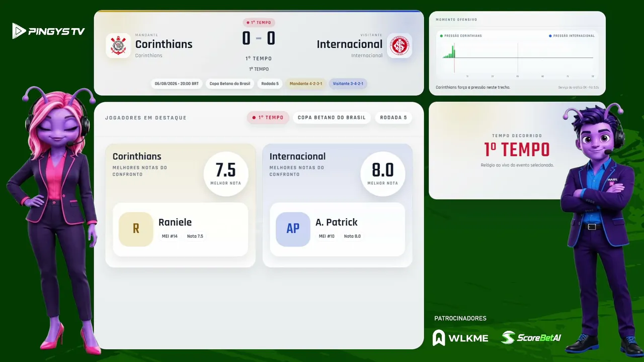Viewport: 644px width, 362px height.
Task: Select the Visitante 3-4-2-1 formation chip
Action: coord(348,83)
